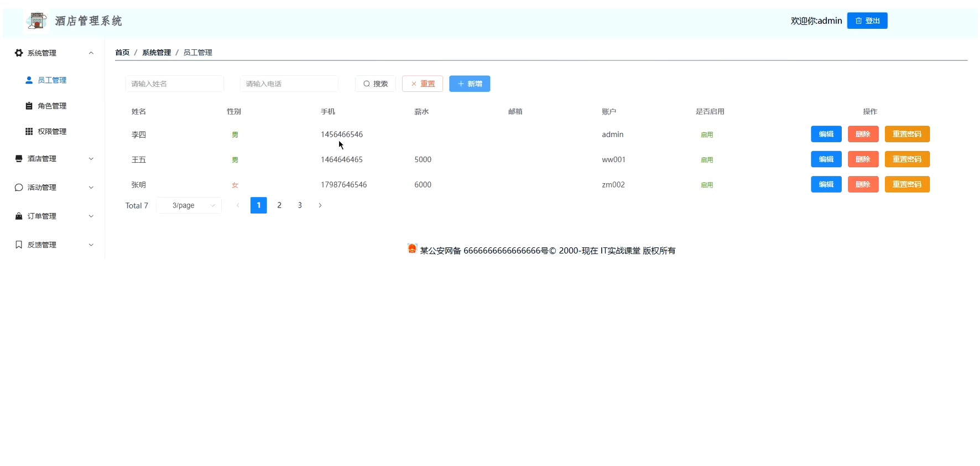This screenshot has height=466, width=980.
Task: Focus the 请输入姓名 name input
Action: point(175,84)
